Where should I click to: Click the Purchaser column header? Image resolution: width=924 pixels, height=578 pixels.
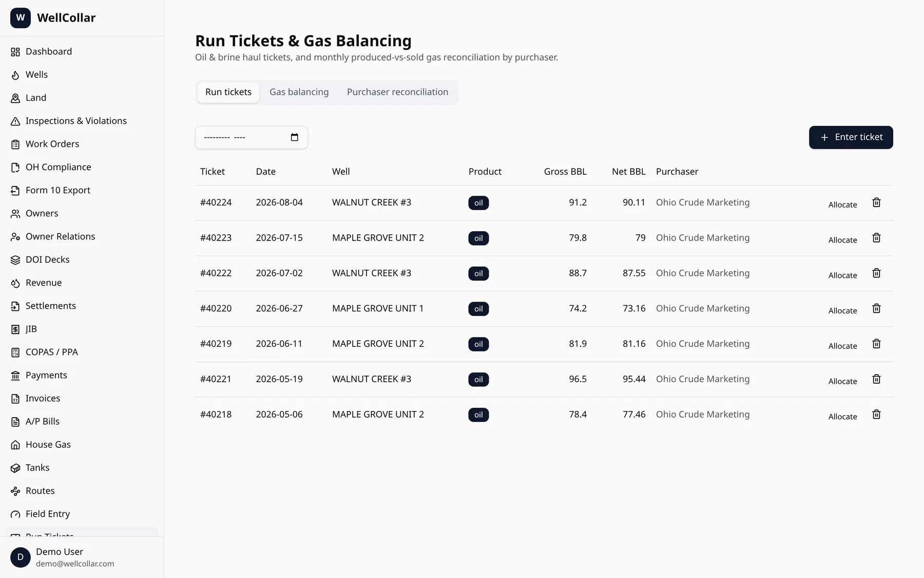point(677,172)
